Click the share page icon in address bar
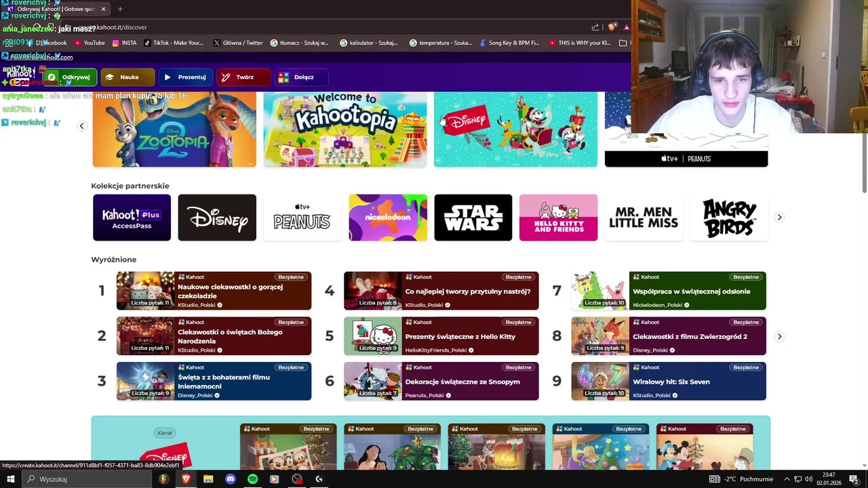This screenshot has width=868, height=488. coord(595,27)
